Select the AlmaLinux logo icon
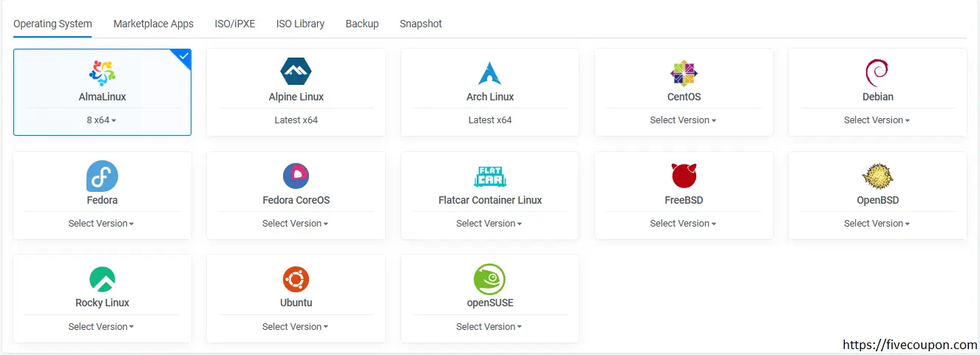 102,73
